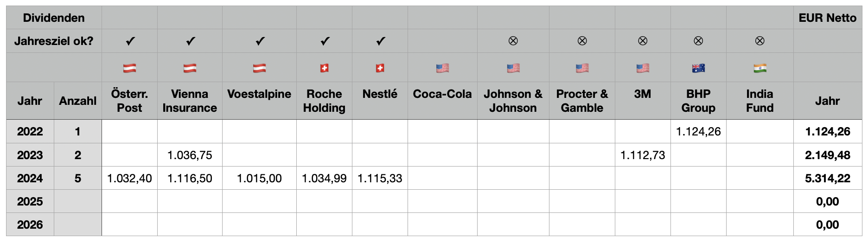Image resolution: width=868 pixels, height=244 pixels.
Task: Click the BHP Group 2022 value 1.124,26
Action: [x=698, y=132]
